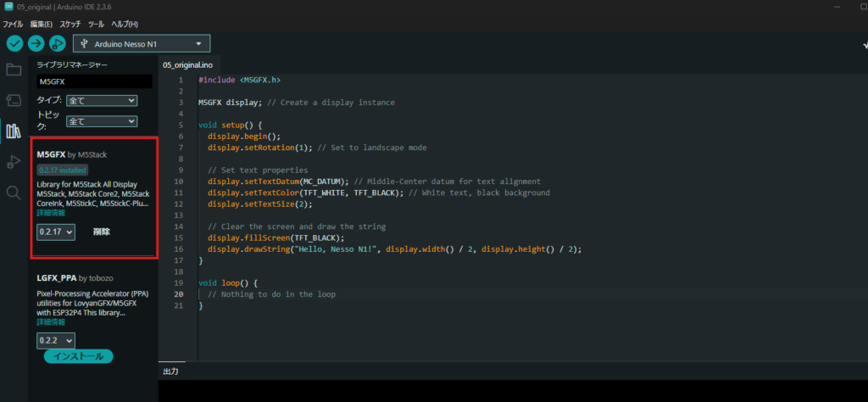Open the LGFX_PPA version 0.2.2 dropdown

[56, 340]
